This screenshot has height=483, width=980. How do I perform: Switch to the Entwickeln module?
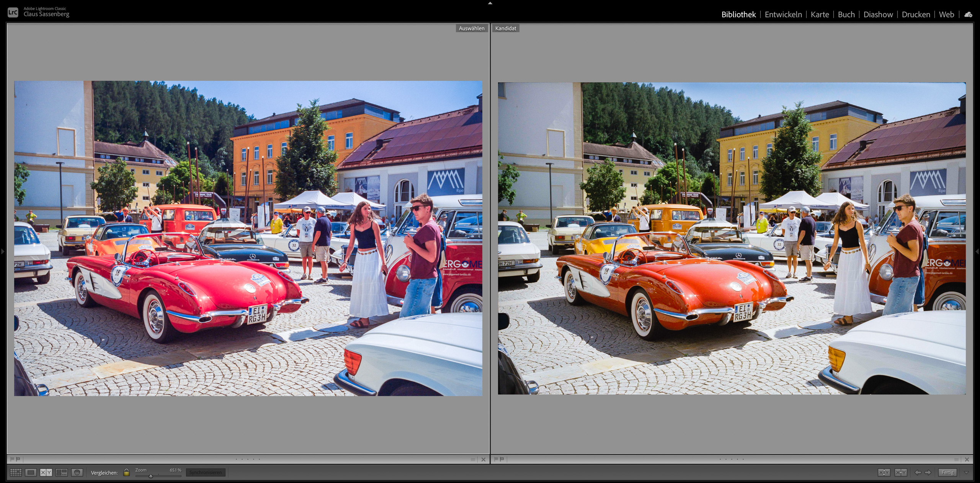click(x=783, y=15)
